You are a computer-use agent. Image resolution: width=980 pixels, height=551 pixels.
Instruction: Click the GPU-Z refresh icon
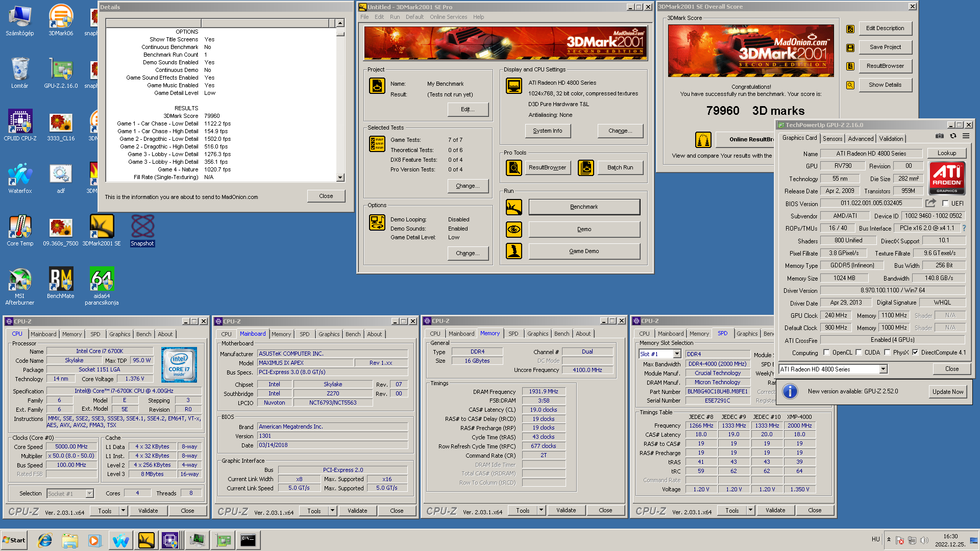tap(953, 136)
